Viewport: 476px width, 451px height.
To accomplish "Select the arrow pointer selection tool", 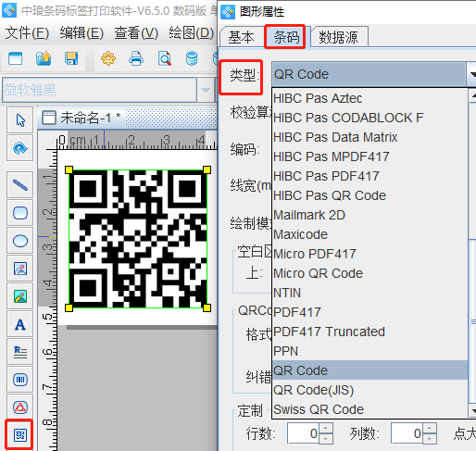I will click(20, 120).
